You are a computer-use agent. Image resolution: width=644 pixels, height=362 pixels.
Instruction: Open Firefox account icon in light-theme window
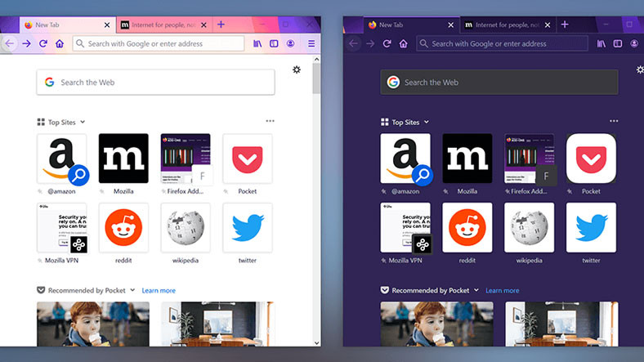(290, 43)
